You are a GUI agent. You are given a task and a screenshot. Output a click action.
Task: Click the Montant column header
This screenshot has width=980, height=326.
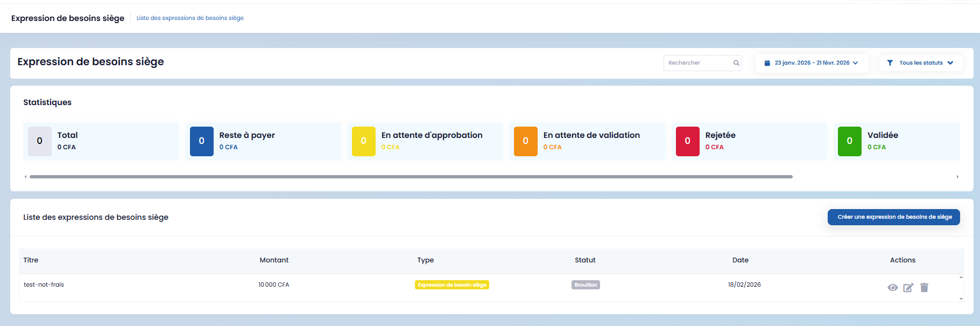[x=274, y=260]
